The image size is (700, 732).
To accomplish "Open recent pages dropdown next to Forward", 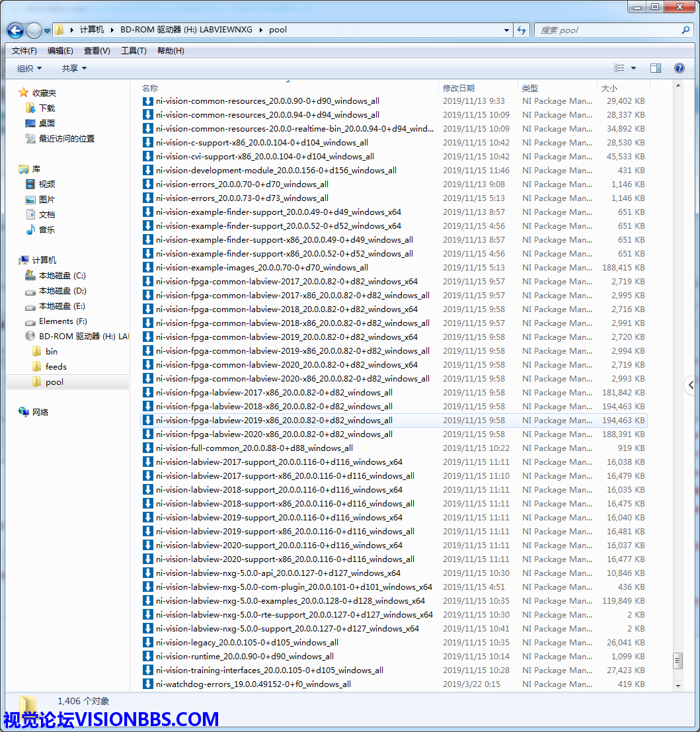I will [x=47, y=31].
